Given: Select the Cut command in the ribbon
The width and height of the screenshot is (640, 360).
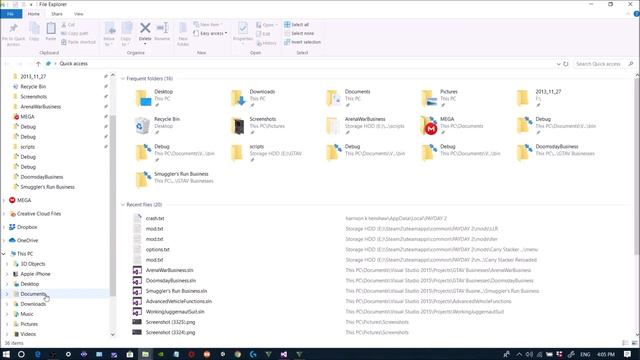Looking at the screenshot, I should point(68,25).
